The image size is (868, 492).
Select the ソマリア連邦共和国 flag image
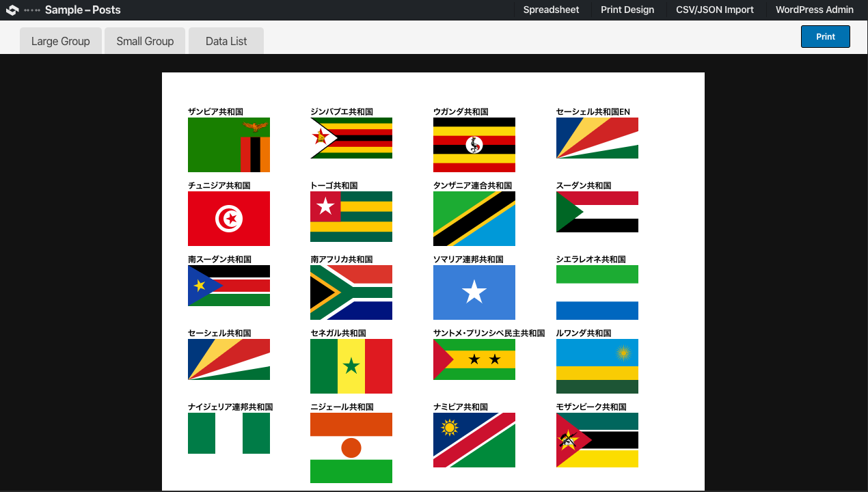pyautogui.click(x=474, y=292)
